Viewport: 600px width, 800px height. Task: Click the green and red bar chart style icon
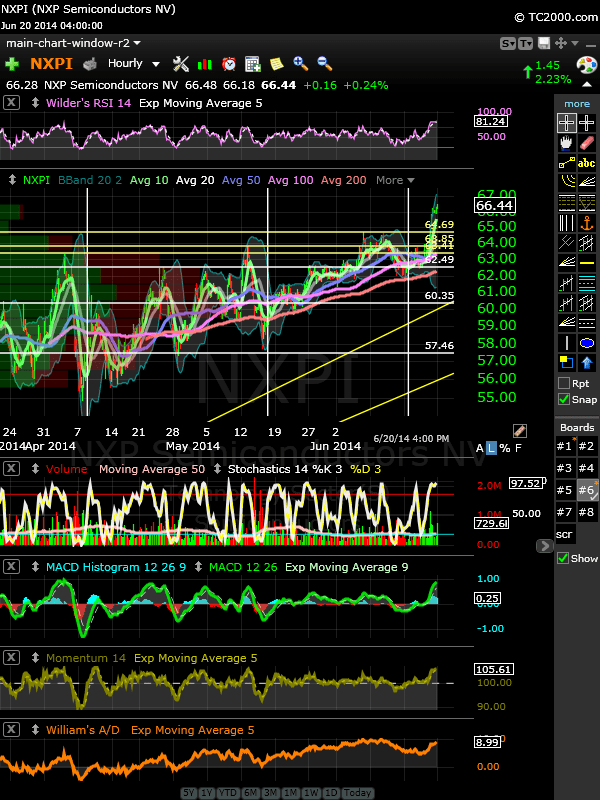205,64
